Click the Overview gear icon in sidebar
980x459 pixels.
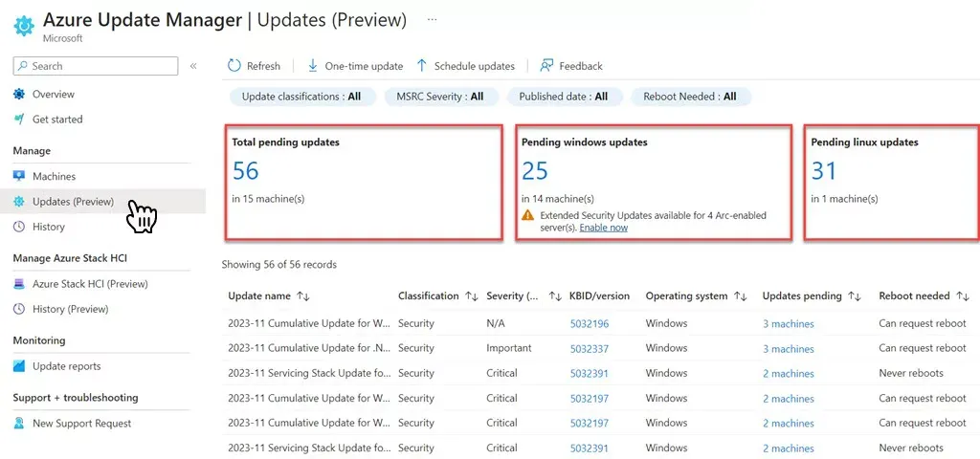19,95
